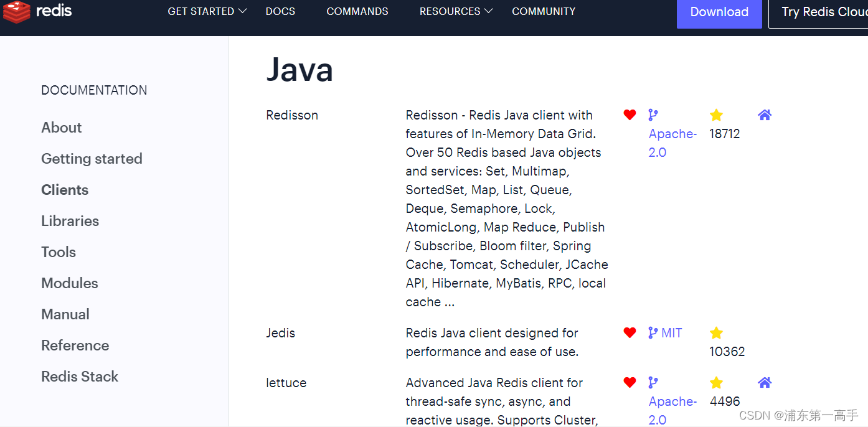Open Modules in documentation sidebar

pyautogui.click(x=70, y=283)
